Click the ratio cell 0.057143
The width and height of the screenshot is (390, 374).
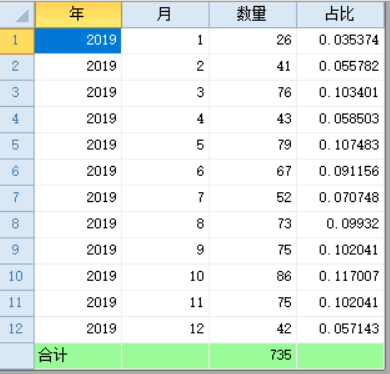click(x=340, y=329)
